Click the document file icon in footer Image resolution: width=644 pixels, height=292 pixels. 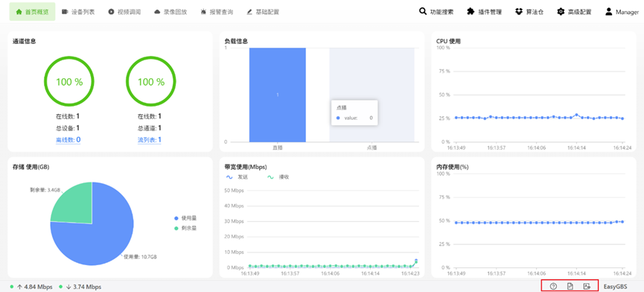(570, 286)
